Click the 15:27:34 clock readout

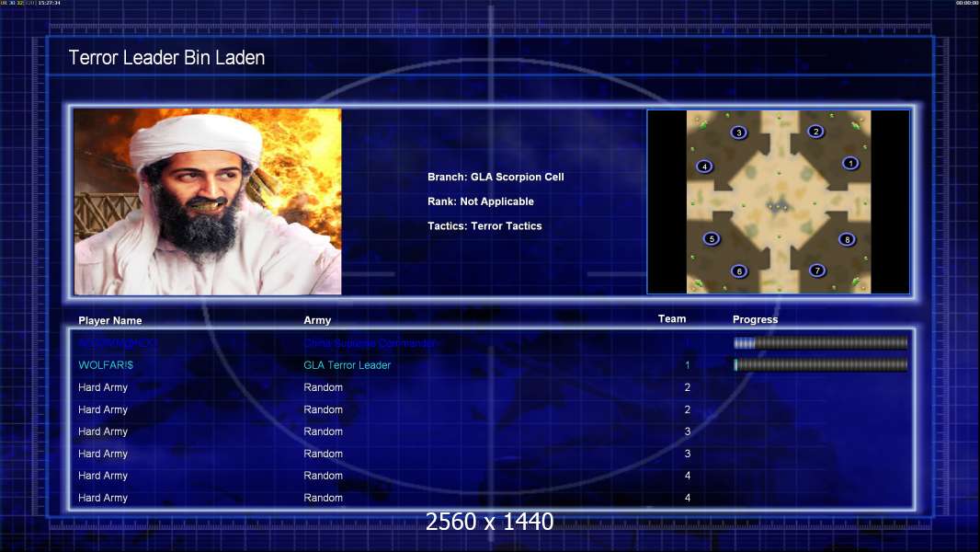[x=50, y=3]
